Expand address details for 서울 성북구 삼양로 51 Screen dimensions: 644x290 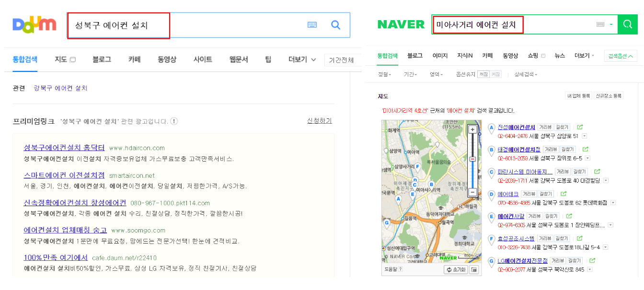point(584,136)
